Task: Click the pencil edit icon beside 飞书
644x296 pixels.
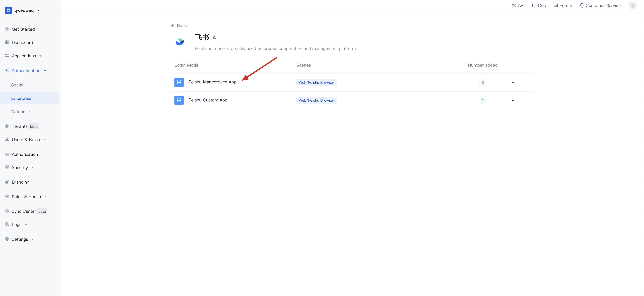Action: 214,37
